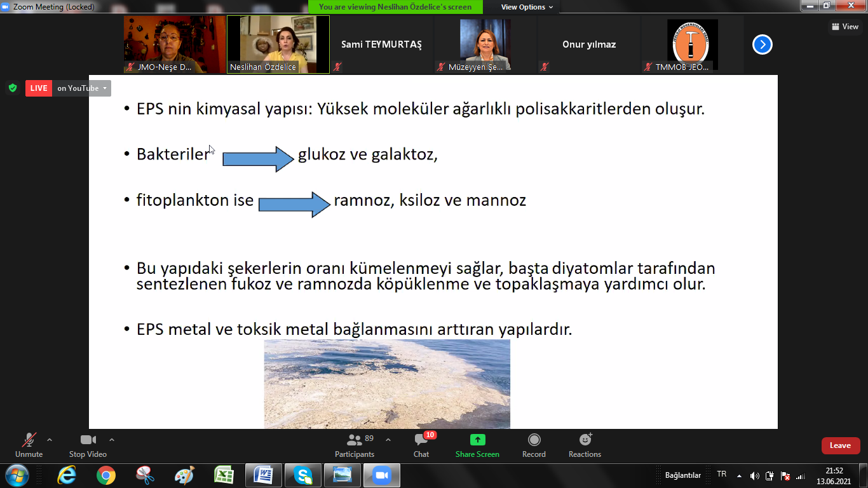Open network signal tray icon
The height and width of the screenshot is (488, 868).
[801, 475]
